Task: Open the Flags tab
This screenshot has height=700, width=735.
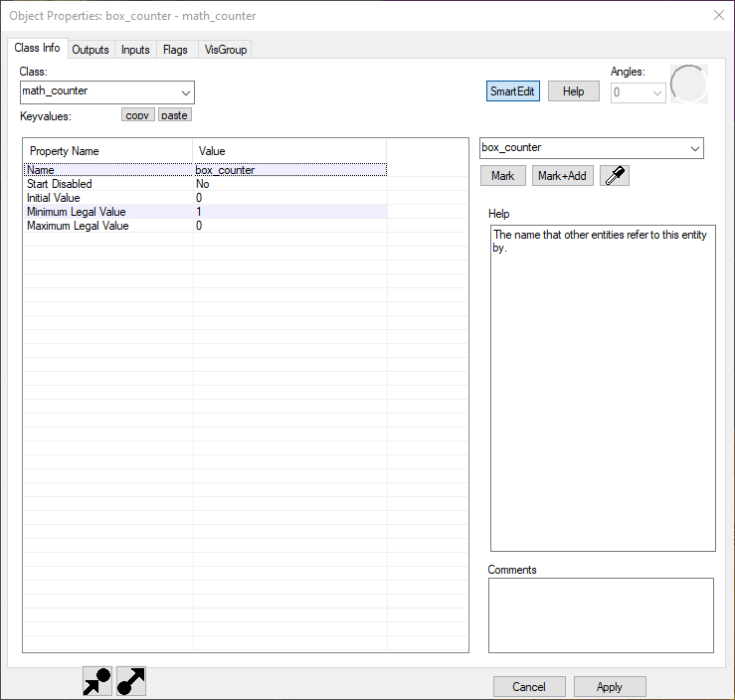Action: click(175, 50)
